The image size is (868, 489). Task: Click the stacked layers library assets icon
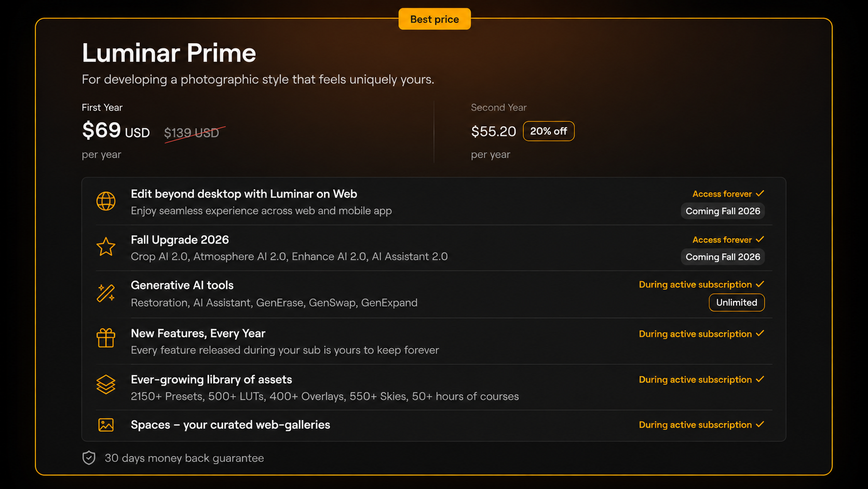click(106, 385)
